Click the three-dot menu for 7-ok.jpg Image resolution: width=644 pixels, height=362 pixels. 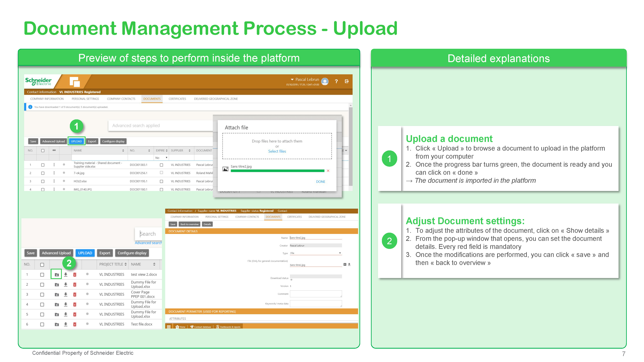[x=54, y=173]
